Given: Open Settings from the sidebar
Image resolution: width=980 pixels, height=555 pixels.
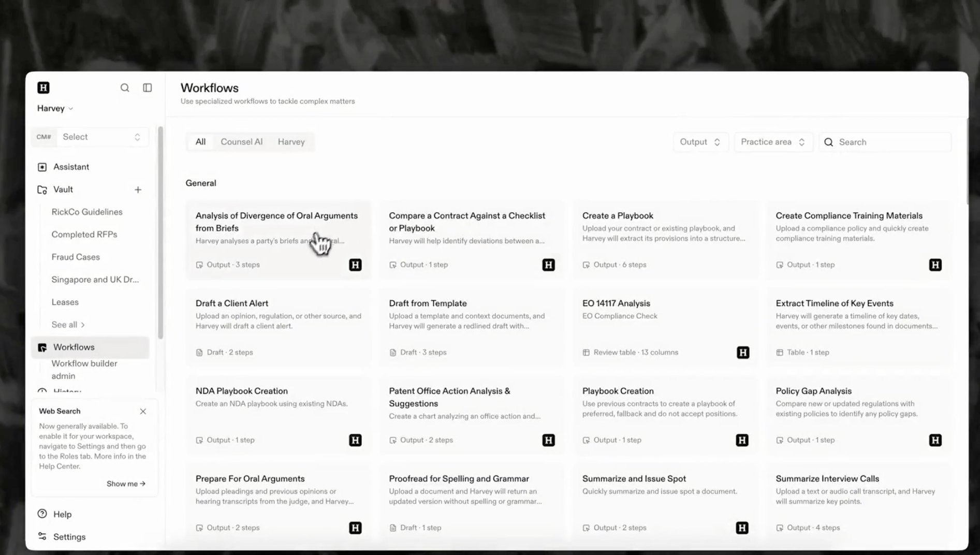Looking at the screenshot, I should pos(69,536).
